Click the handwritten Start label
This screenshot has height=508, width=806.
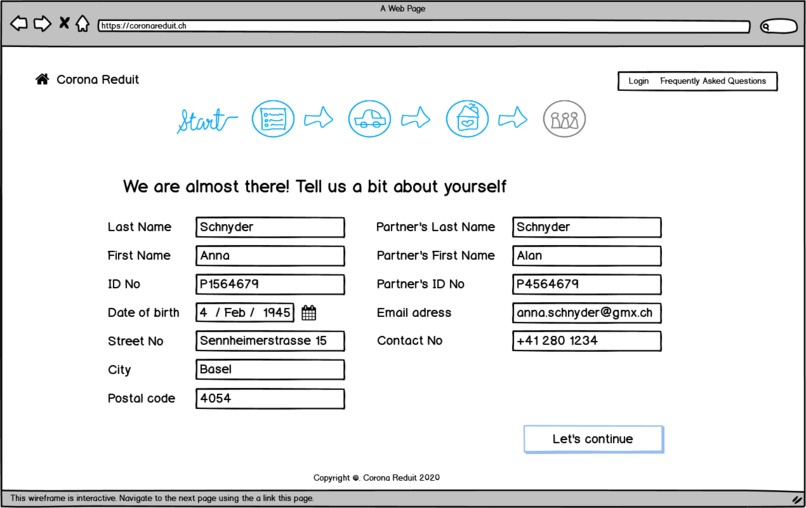pyautogui.click(x=207, y=120)
